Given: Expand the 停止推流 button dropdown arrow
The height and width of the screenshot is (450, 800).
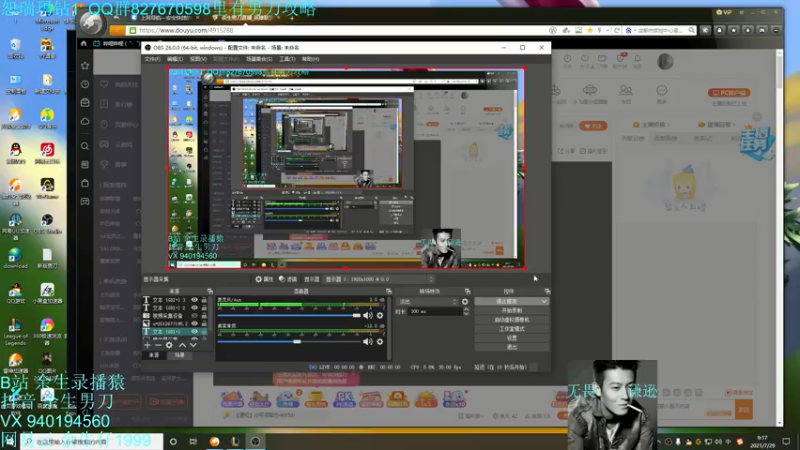Looking at the screenshot, I should [x=544, y=302].
